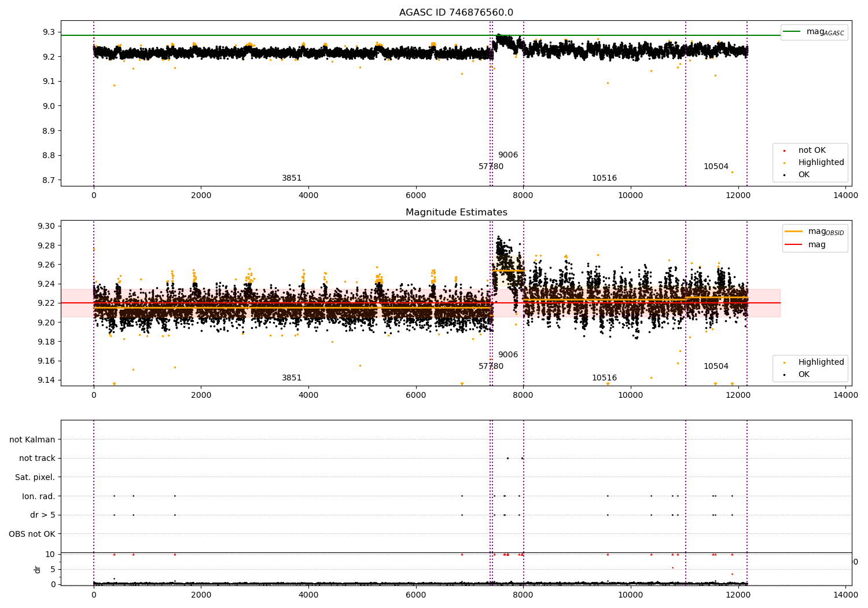This screenshot has height=608, width=868.
Task: Click OBSID label 57780 in the top plot
Action: click(491, 166)
